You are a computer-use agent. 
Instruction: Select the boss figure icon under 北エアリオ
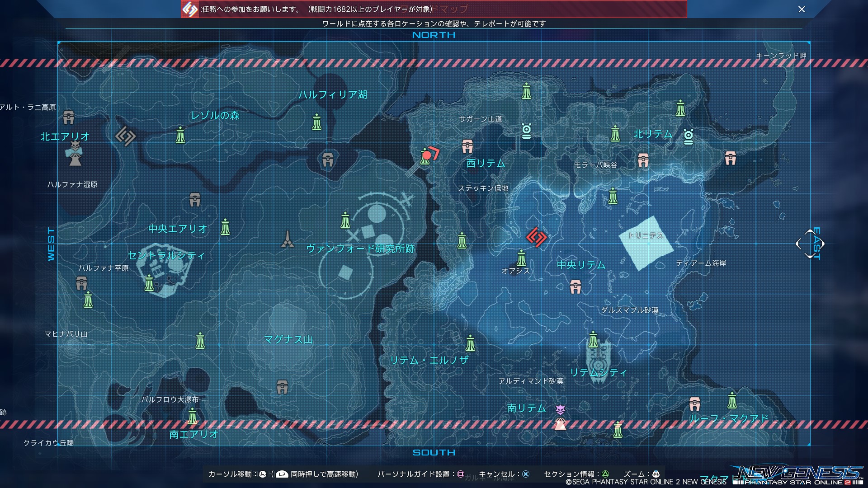tap(75, 154)
